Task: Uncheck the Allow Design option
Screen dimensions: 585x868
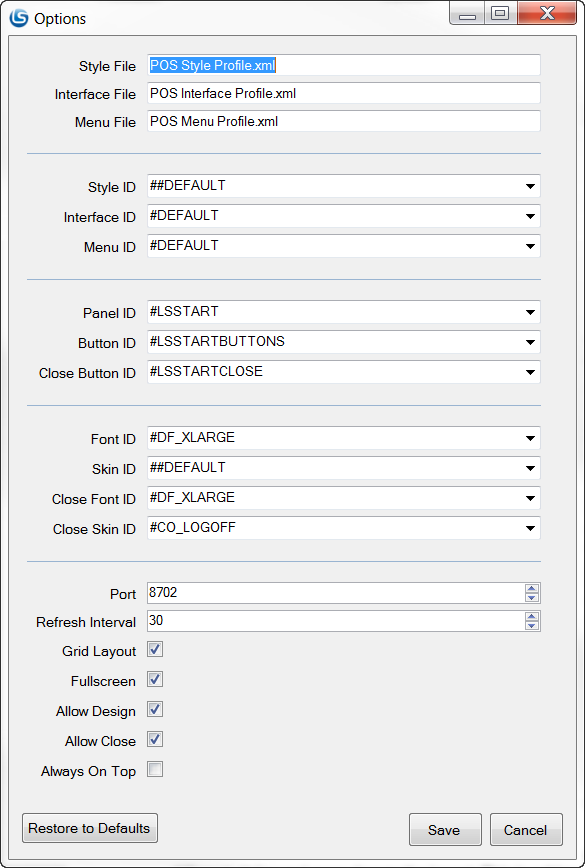Action: point(155,709)
